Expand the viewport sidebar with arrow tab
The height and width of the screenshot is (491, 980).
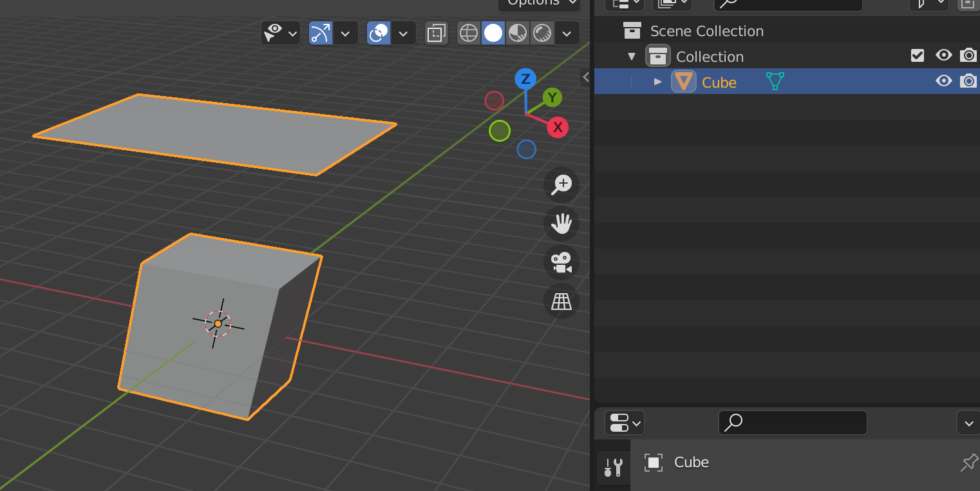tap(585, 77)
